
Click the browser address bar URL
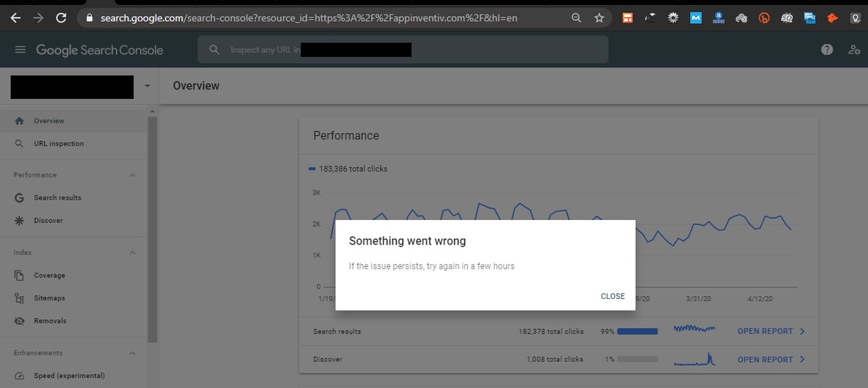click(310, 17)
